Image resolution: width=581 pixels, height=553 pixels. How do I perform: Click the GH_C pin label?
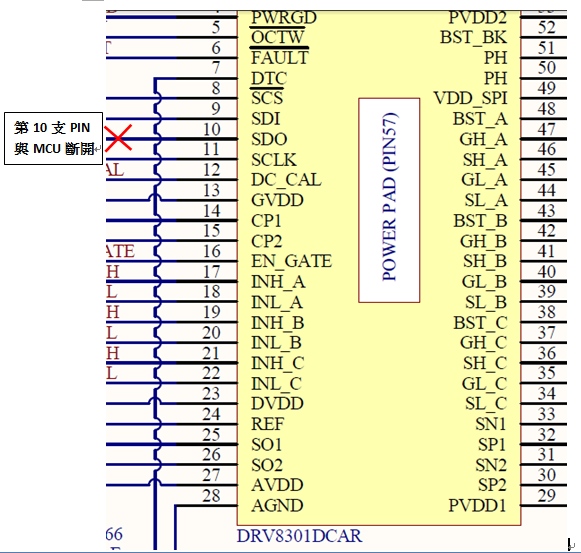pyautogui.click(x=484, y=343)
